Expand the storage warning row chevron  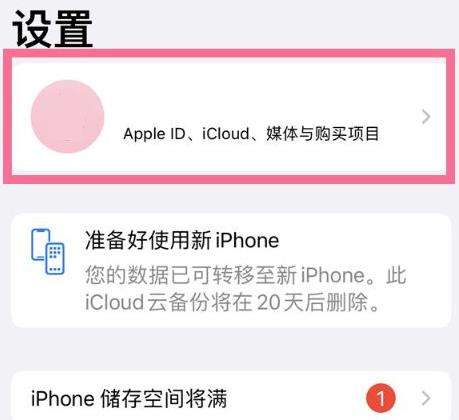click(426, 398)
